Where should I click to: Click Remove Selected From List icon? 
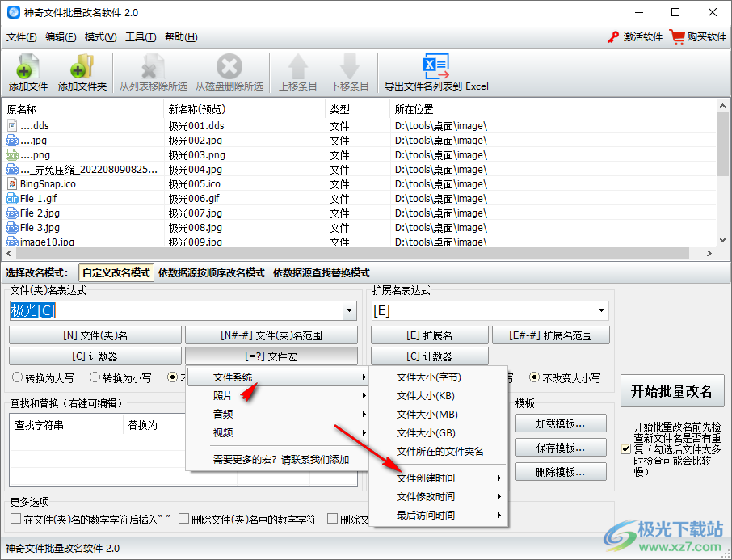point(153,67)
